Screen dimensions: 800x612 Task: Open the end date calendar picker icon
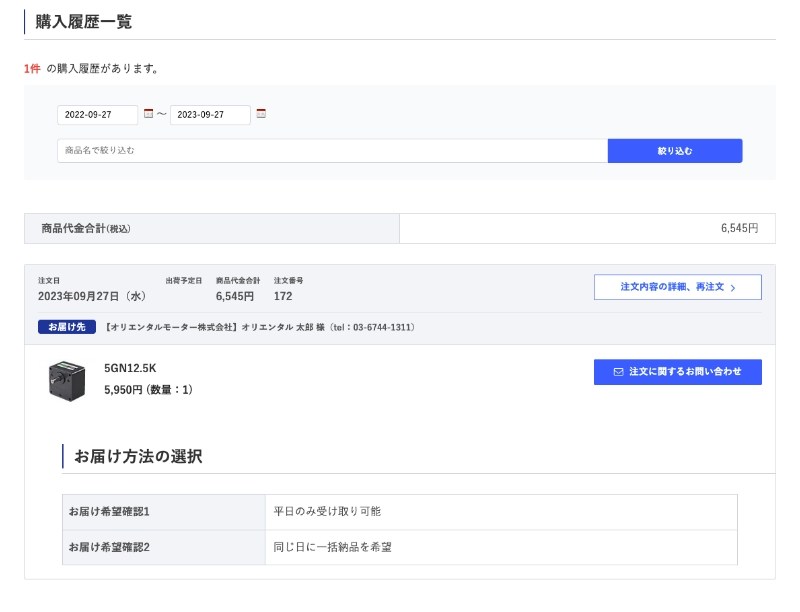262,114
